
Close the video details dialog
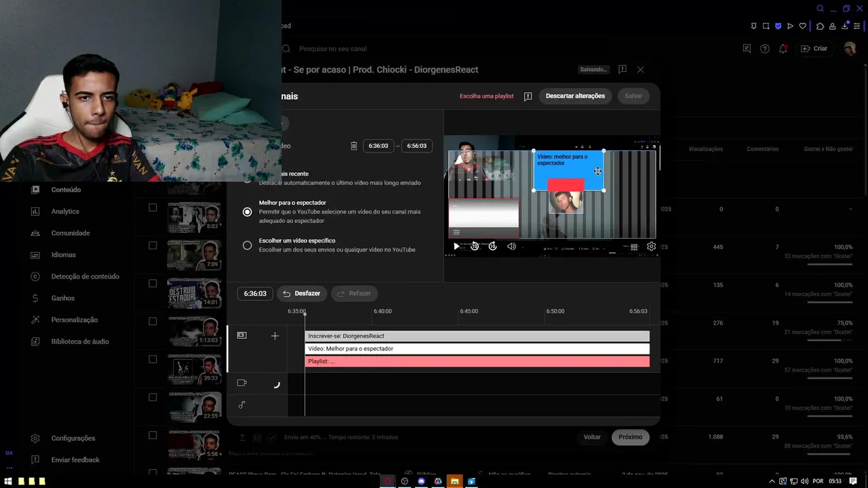coord(640,69)
